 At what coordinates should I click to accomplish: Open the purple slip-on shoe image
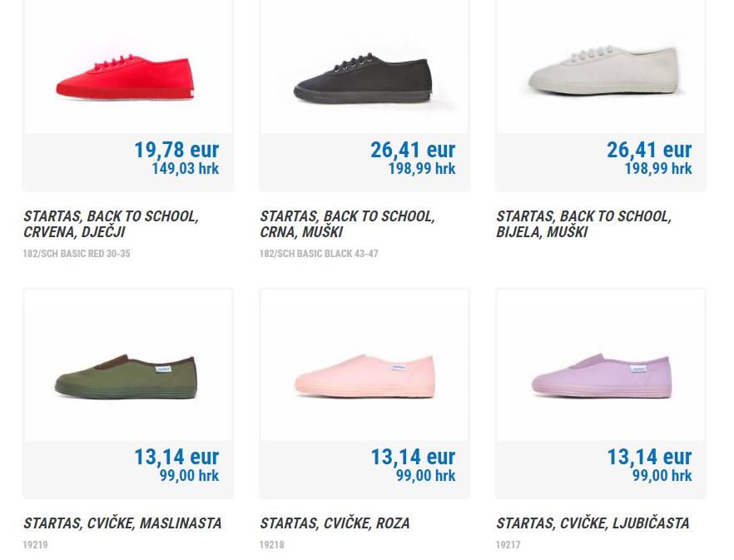pyautogui.click(x=602, y=376)
